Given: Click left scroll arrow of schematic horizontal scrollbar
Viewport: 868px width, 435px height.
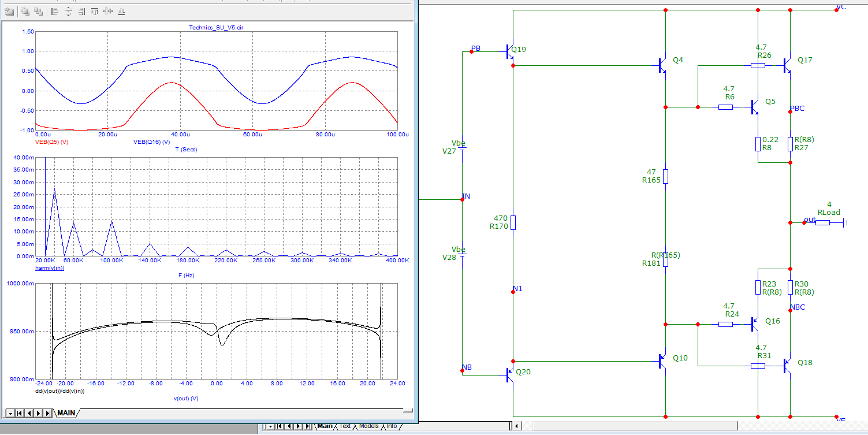Looking at the screenshot, I should 517,426.
